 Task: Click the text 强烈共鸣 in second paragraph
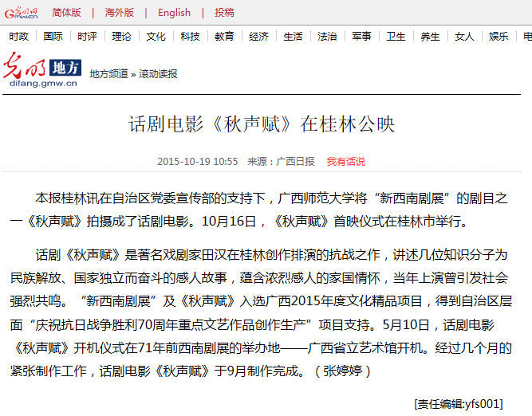[x=35, y=300]
